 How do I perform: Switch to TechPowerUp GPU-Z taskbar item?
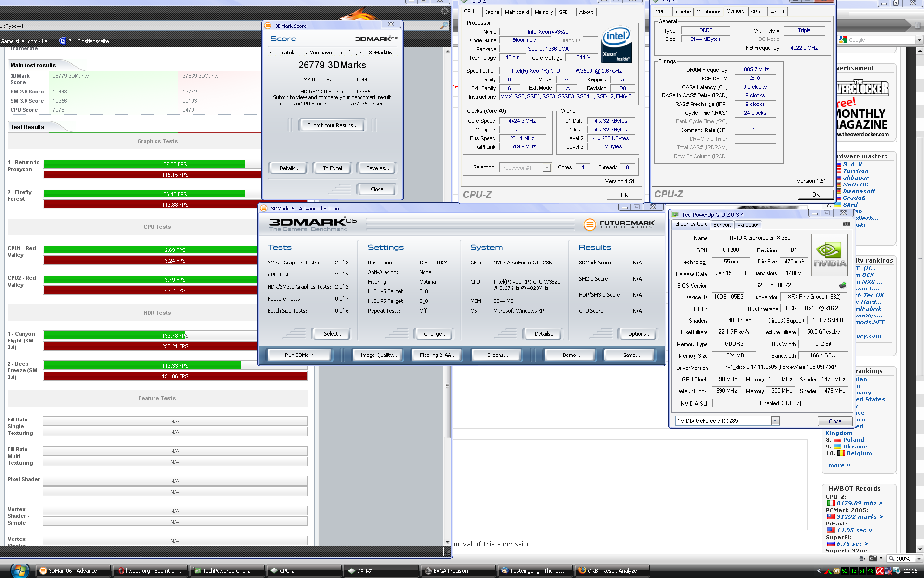(x=226, y=571)
